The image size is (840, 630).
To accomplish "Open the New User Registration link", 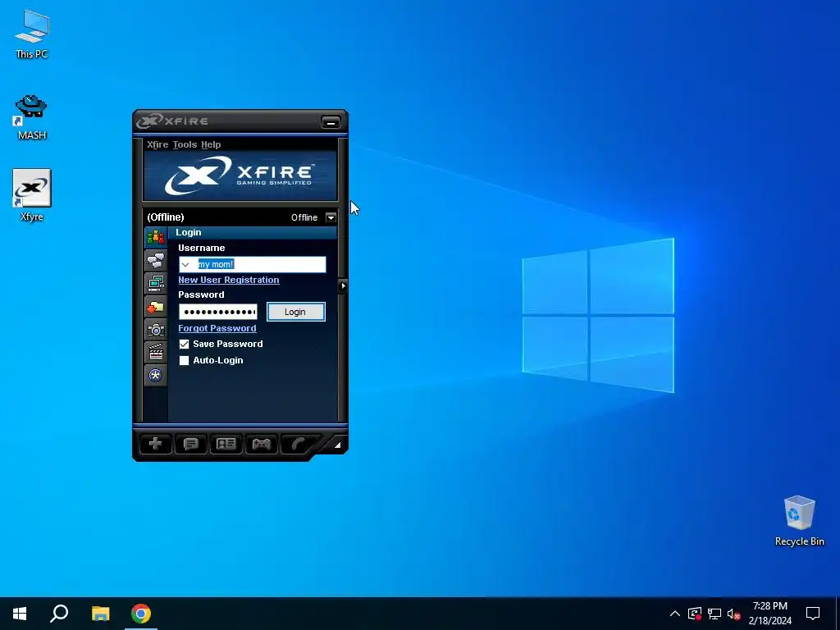I will (229, 281).
